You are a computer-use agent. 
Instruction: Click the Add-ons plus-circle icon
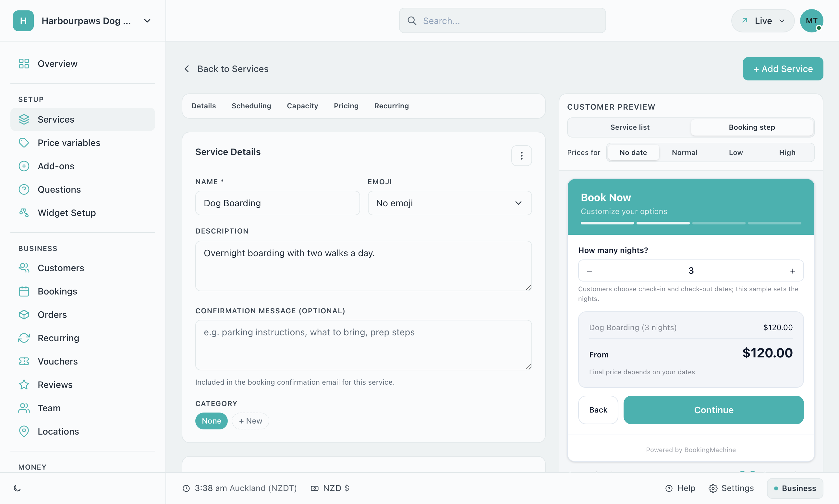(24, 166)
